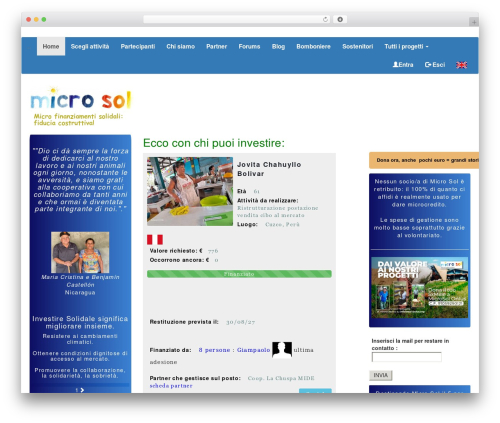
Task: Visit the Blog link
Action: pos(278,46)
